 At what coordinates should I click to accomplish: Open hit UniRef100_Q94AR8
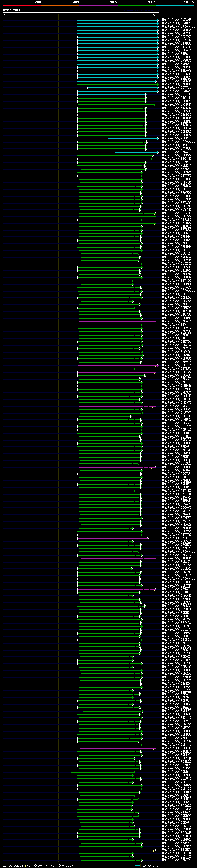177,23
